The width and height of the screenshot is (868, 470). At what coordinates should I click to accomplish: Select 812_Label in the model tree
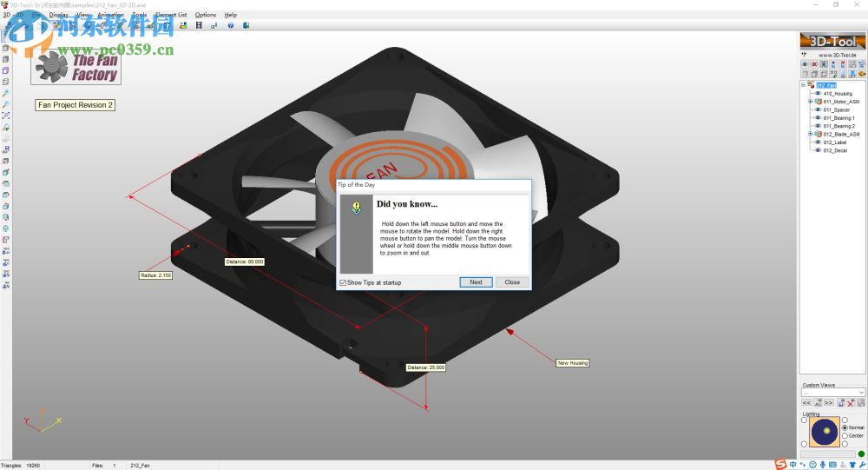coord(835,142)
